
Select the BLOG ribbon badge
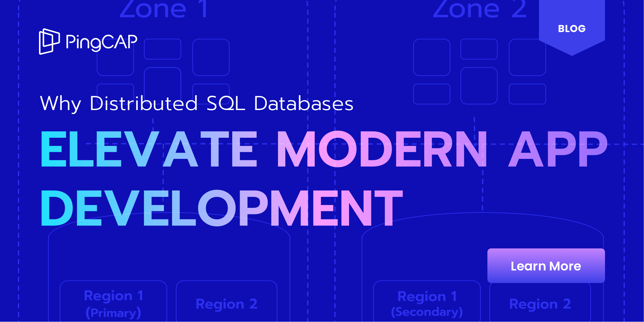[x=572, y=29]
